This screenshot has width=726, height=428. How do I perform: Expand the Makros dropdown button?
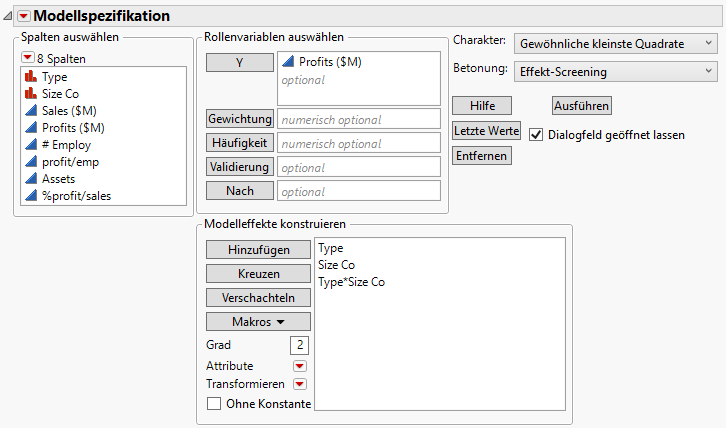257,321
